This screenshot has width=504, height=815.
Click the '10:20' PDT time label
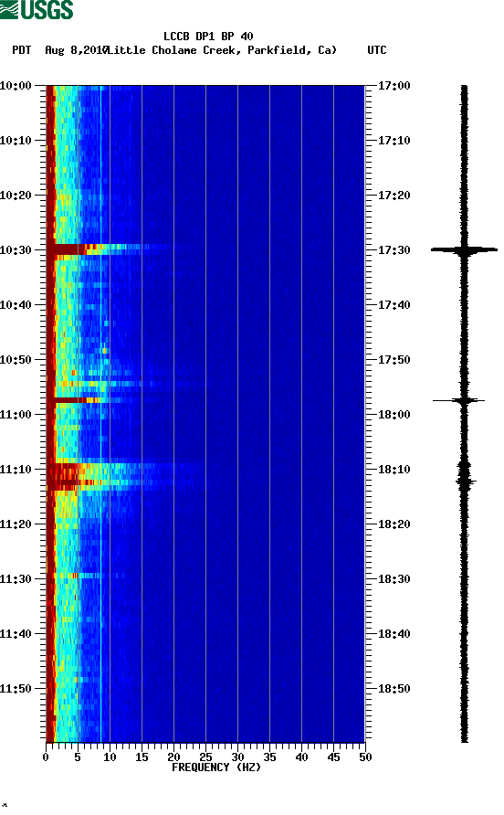point(16,196)
